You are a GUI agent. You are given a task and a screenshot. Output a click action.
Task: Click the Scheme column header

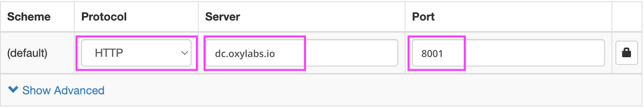pyautogui.click(x=29, y=17)
